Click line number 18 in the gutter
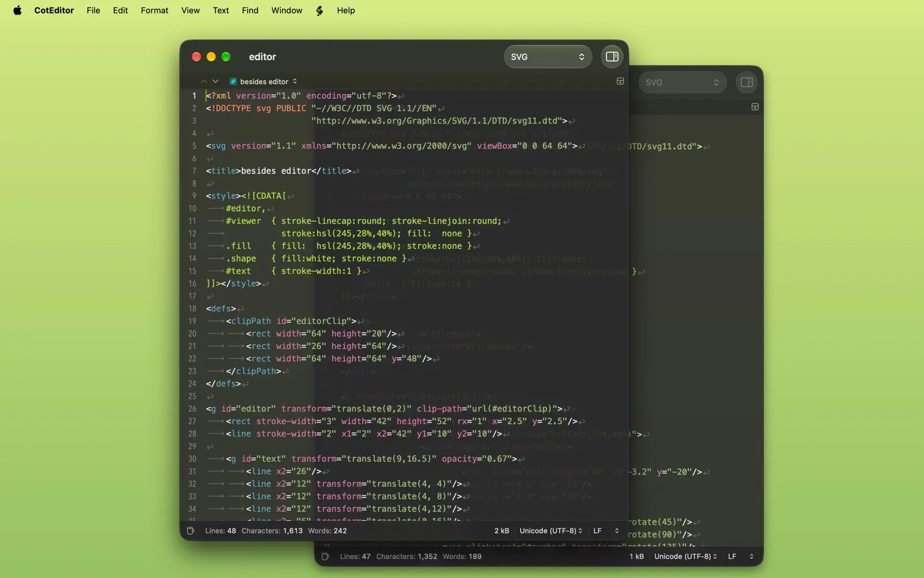The height and width of the screenshot is (578, 924). click(x=192, y=309)
